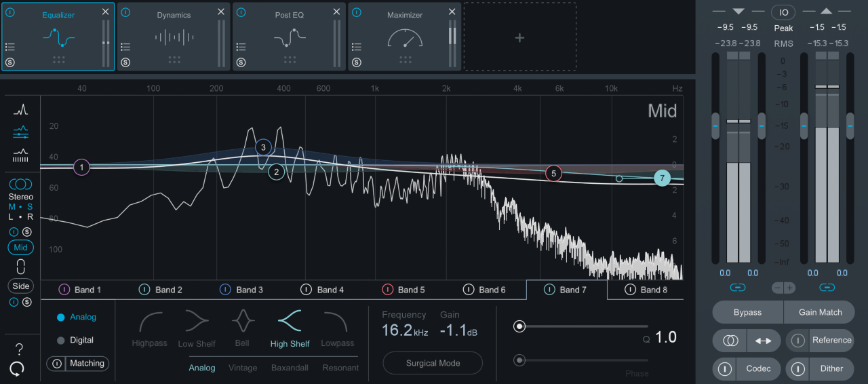Open the Dynamics module preset list icon
This screenshot has width=868, height=384.
tap(125, 47)
